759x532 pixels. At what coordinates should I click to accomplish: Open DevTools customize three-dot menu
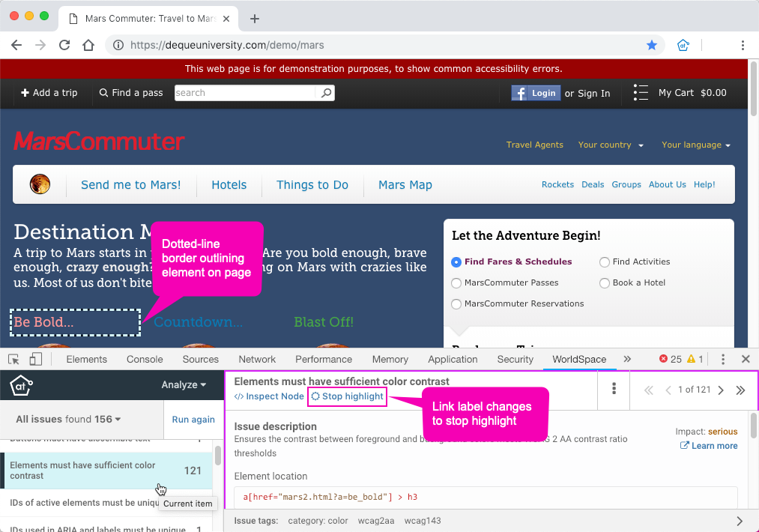coord(723,359)
